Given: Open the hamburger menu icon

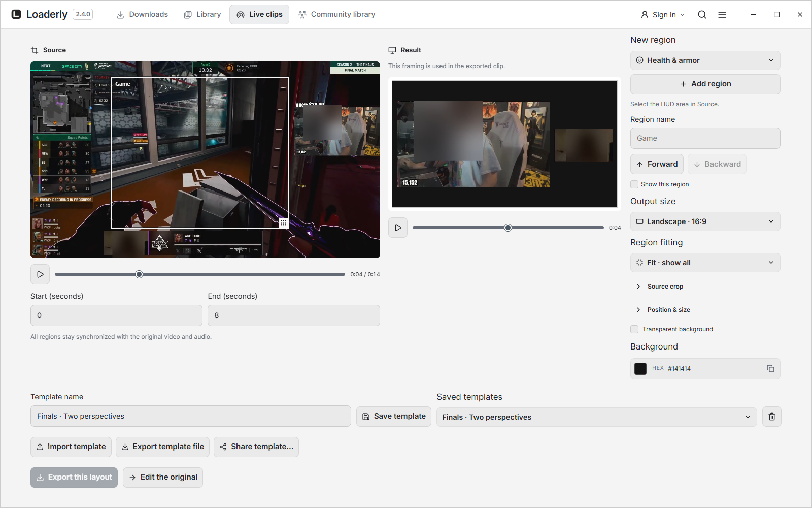Looking at the screenshot, I should click(x=722, y=15).
